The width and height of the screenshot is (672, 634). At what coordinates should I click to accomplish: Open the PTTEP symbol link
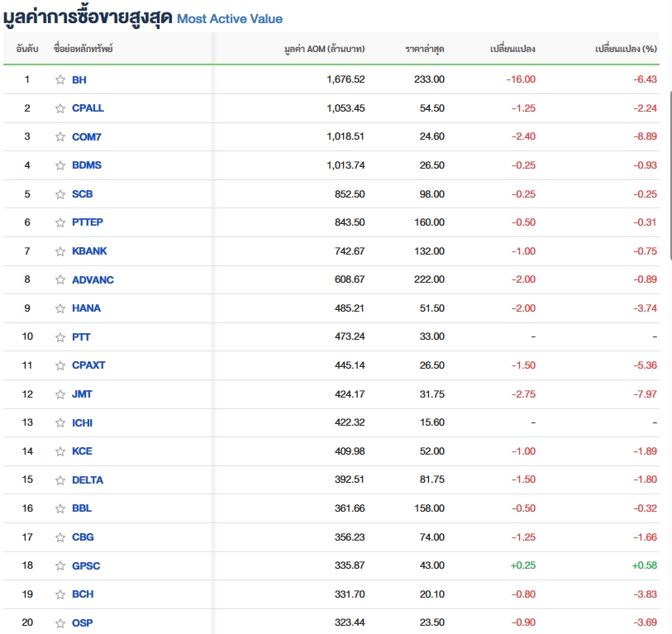tap(88, 222)
